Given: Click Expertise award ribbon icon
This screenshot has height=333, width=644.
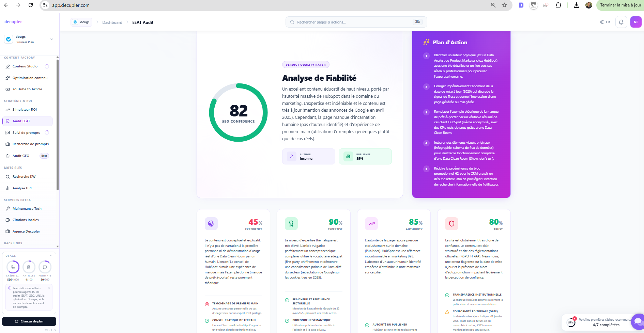Looking at the screenshot, I should (291, 224).
